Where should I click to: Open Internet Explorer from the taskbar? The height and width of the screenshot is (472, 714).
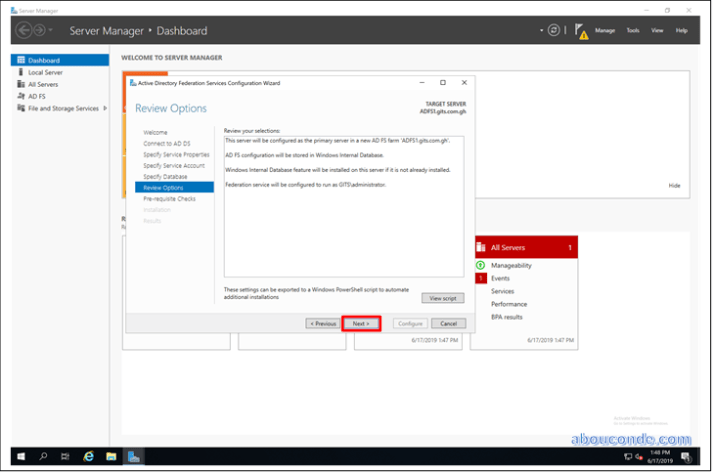pyautogui.click(x=88, y=456)
